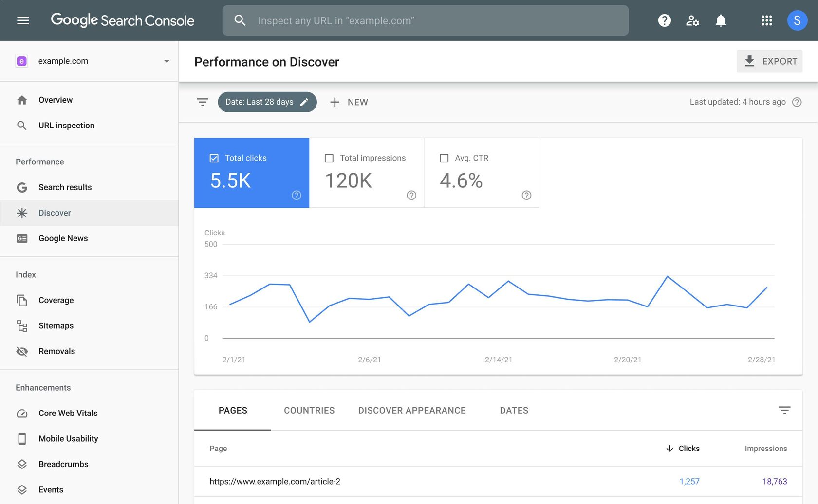
Task: Sort by Clicks column arrow
Action: (669, 449)
